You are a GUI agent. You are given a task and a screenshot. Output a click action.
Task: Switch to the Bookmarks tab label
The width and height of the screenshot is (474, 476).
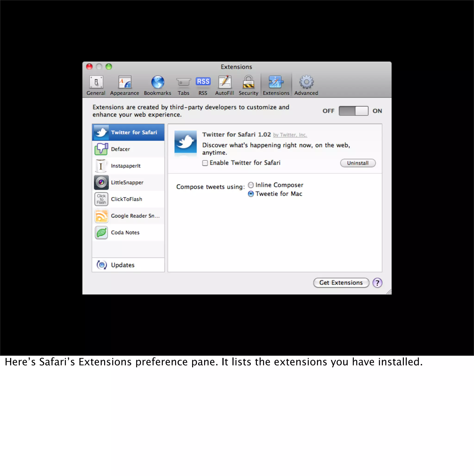pos(157,93)
